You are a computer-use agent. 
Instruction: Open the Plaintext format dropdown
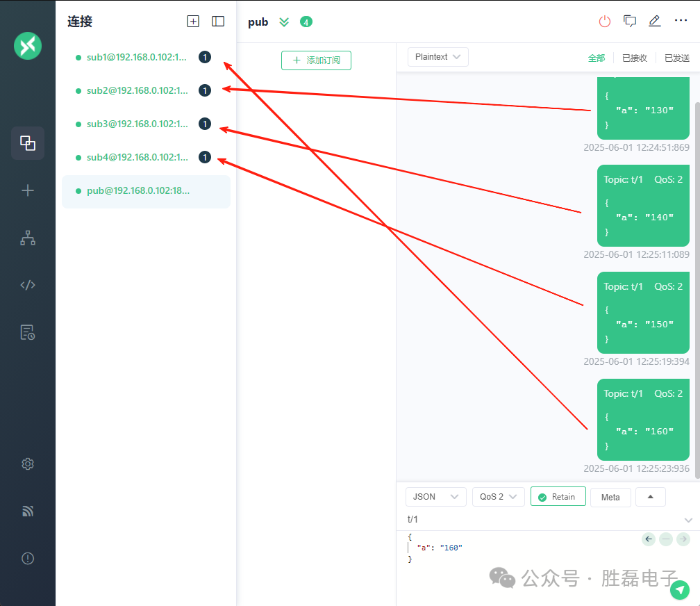(438, 57)
